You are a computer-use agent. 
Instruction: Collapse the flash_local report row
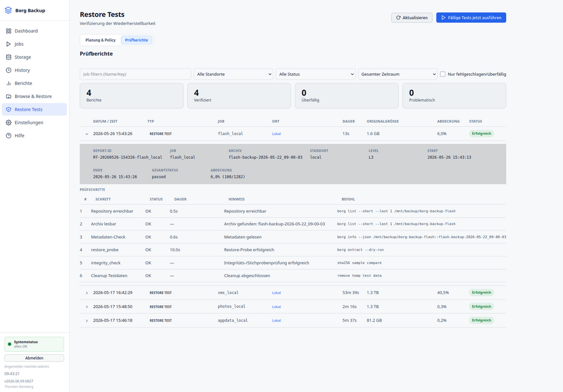pyautogui.click(x=87, y=133)
